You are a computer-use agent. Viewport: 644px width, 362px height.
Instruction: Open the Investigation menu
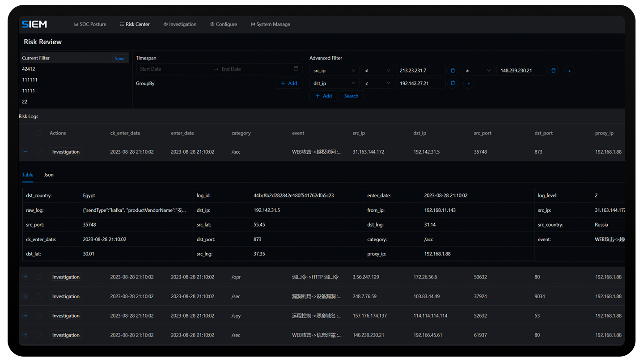coord(180,24)
